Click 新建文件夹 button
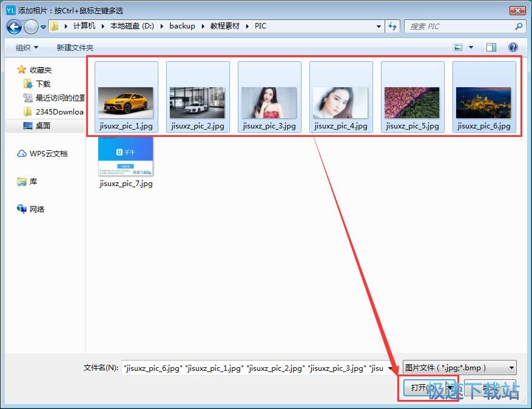Viewport: 532px width, 409px height. [x=75, y=47]
